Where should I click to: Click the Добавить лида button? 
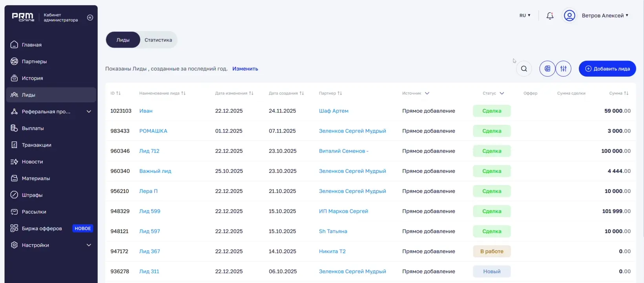(x=607, y=69)
